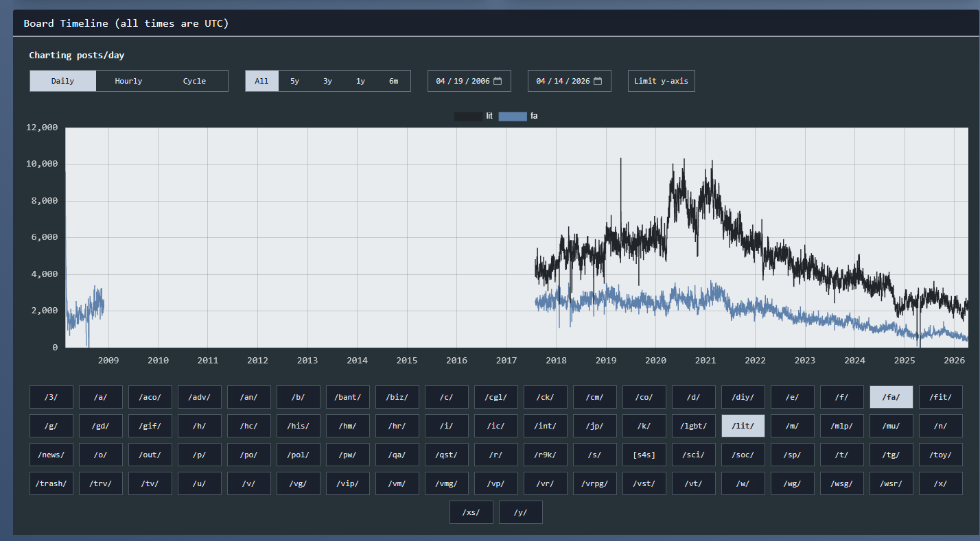Add the /g/ board to chart
This screenshot has width=980, height=541.
pos(51,426)
